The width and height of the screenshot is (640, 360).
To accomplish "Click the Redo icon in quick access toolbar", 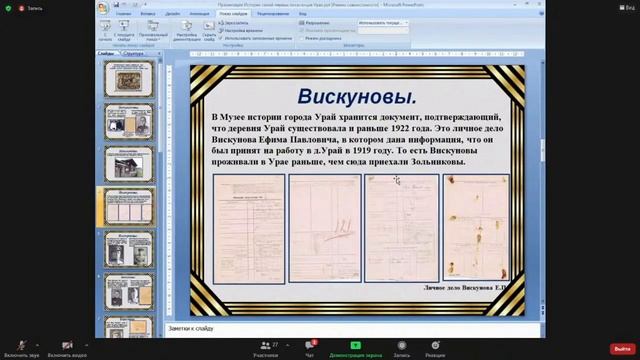I will pyautogui.click(x=135, y=4).
